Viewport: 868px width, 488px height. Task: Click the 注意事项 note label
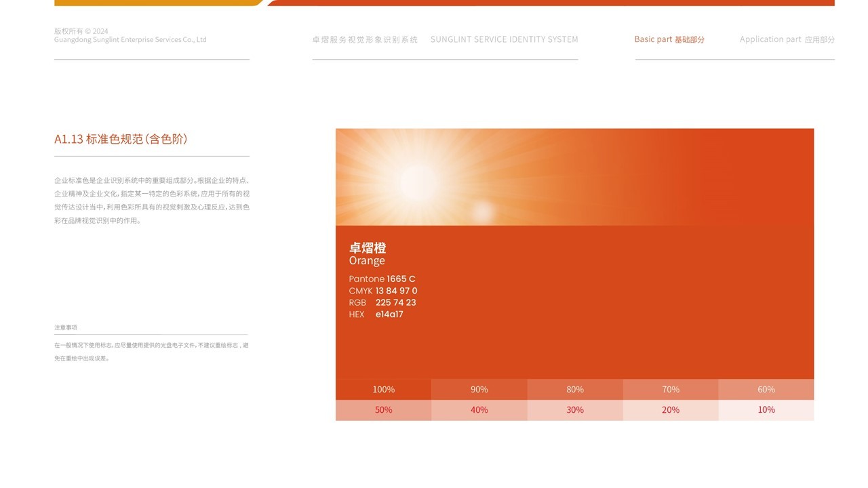tap(66, 327)
